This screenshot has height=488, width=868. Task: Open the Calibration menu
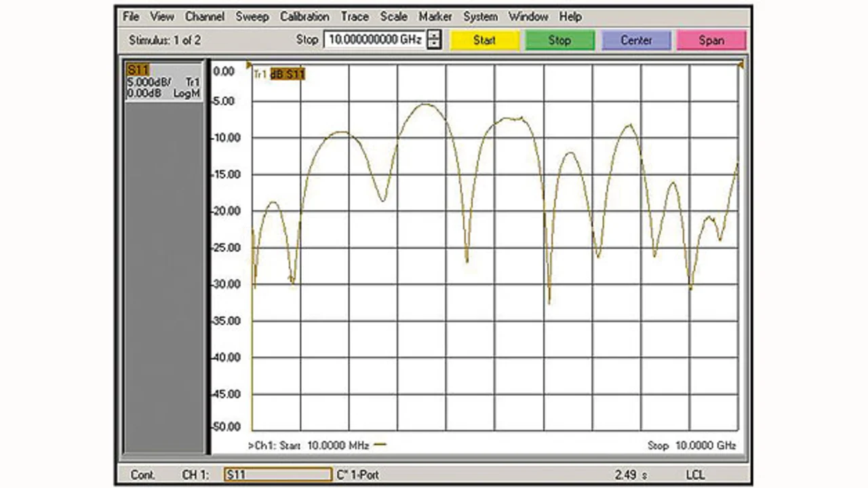pyautogui.click(x=304, y=16)
